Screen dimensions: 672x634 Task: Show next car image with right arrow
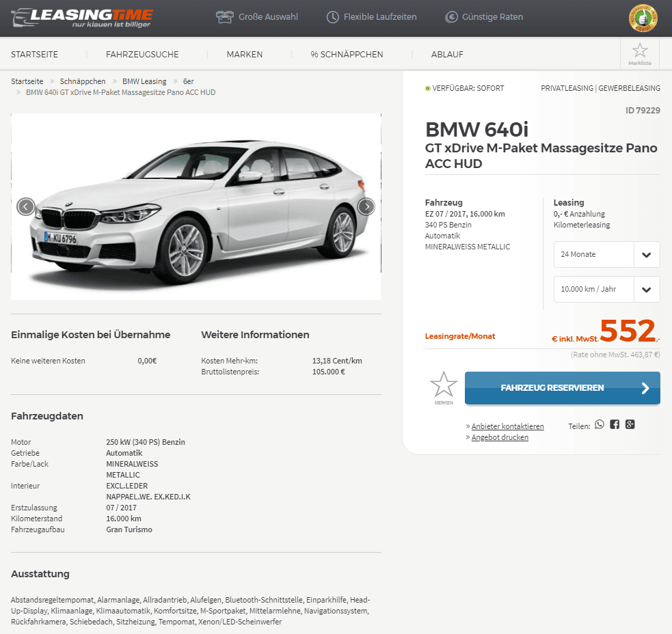[x=366, y=206]
